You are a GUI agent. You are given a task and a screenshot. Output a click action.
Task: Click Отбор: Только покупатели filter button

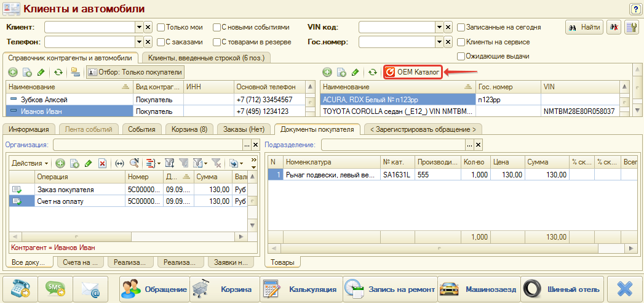135,72
